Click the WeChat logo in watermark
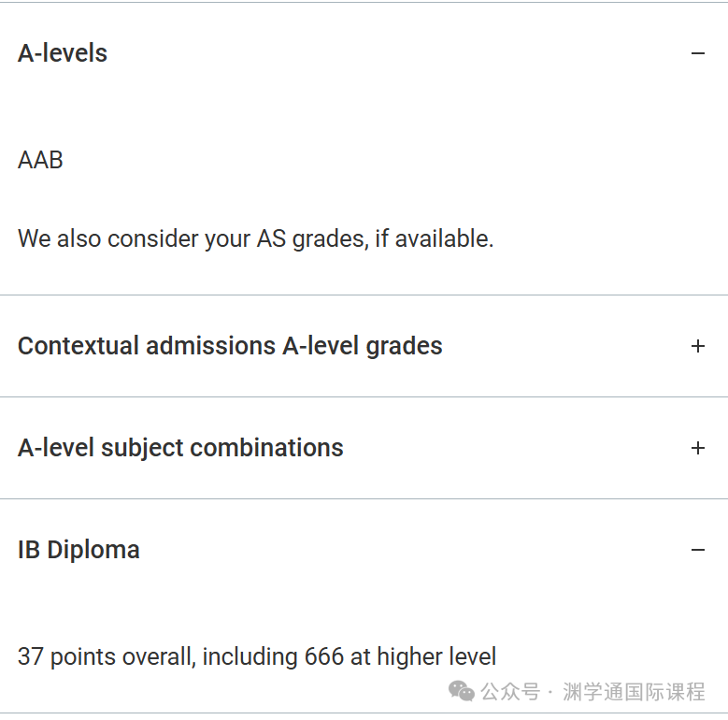This screenshot has height=720, width=728. 462,691
